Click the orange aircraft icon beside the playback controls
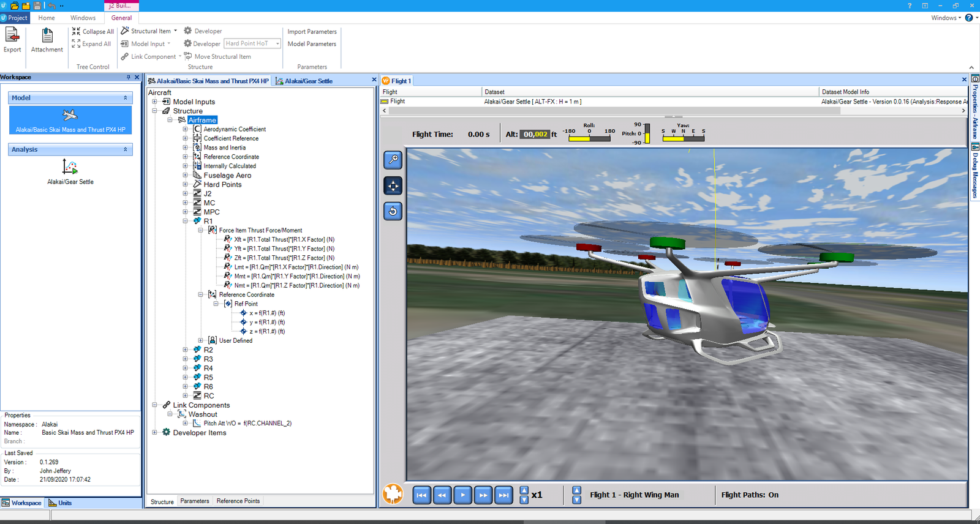 click(393, 494)
